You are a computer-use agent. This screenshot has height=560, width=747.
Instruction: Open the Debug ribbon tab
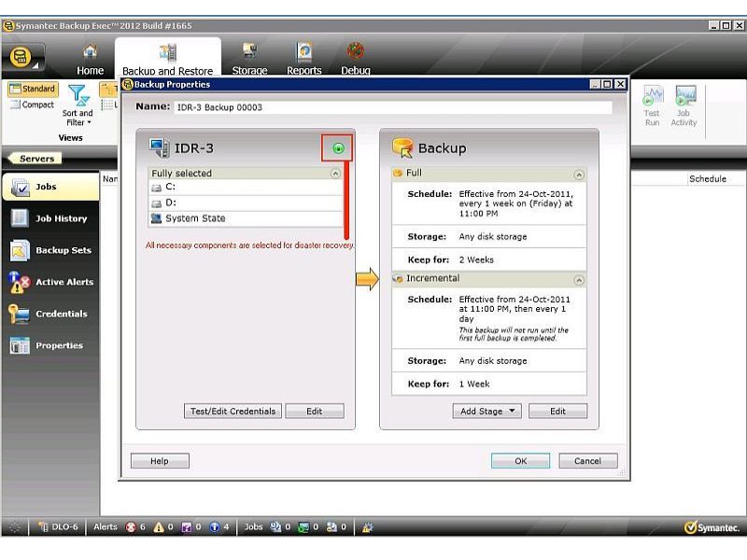pos(356,60)
